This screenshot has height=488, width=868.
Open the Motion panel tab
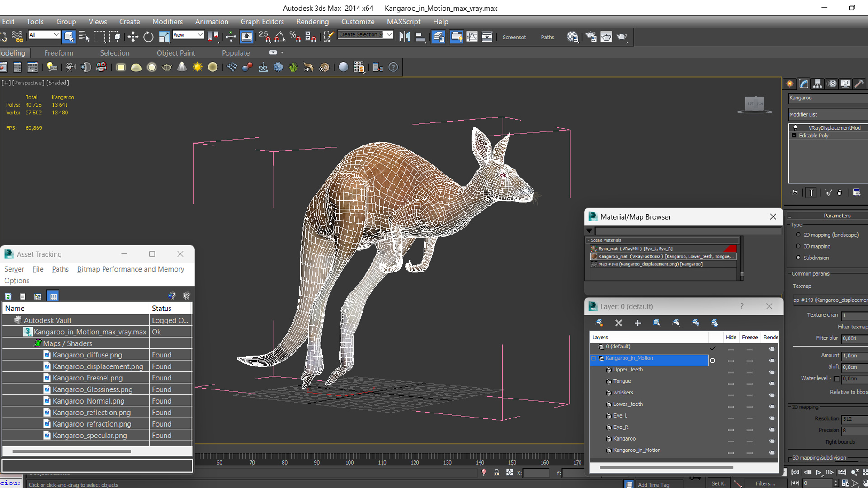tap(832, 84)
